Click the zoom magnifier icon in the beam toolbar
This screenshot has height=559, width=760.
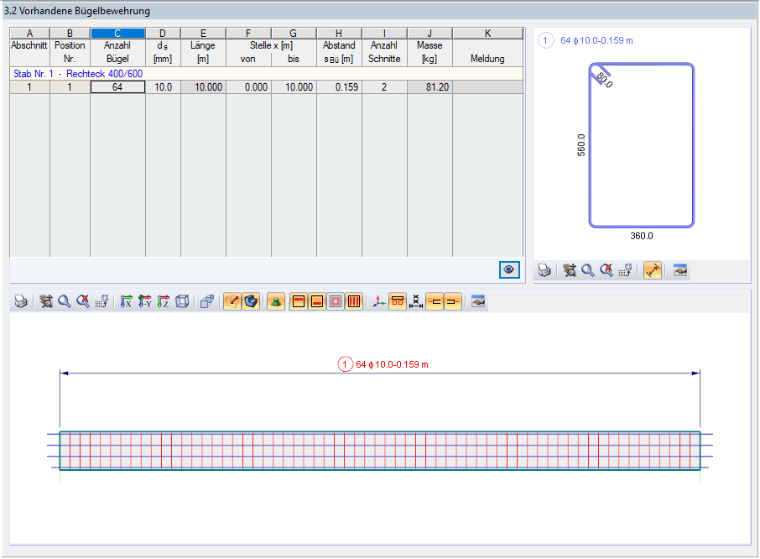tap(64, 302)
